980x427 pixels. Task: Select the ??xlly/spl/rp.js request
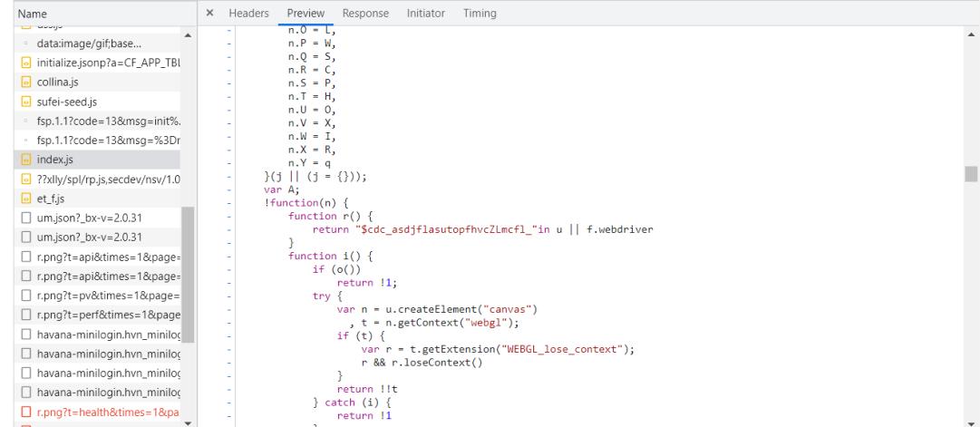[x=98, y=179]
